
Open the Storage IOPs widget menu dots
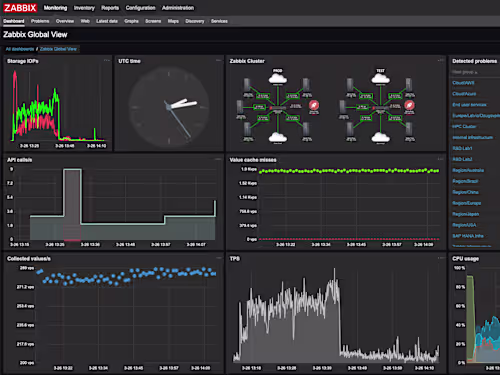(107, 60)
